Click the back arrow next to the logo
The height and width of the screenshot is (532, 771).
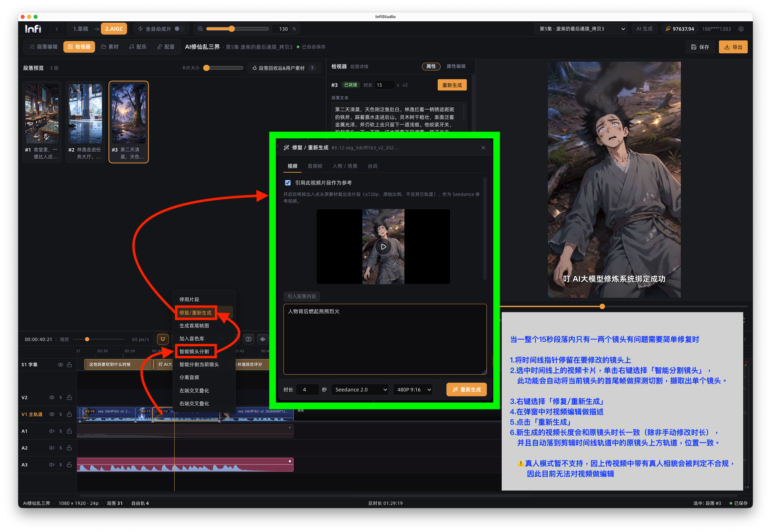57,29
